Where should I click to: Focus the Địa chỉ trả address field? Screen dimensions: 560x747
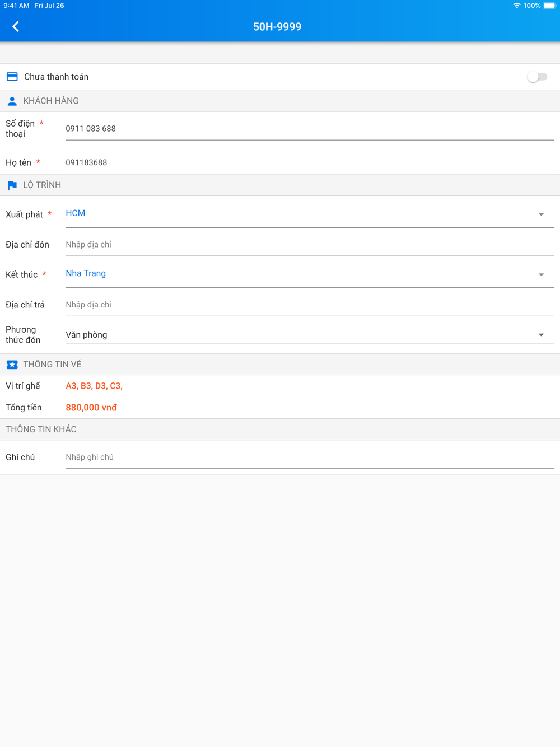tap(310, 305)
